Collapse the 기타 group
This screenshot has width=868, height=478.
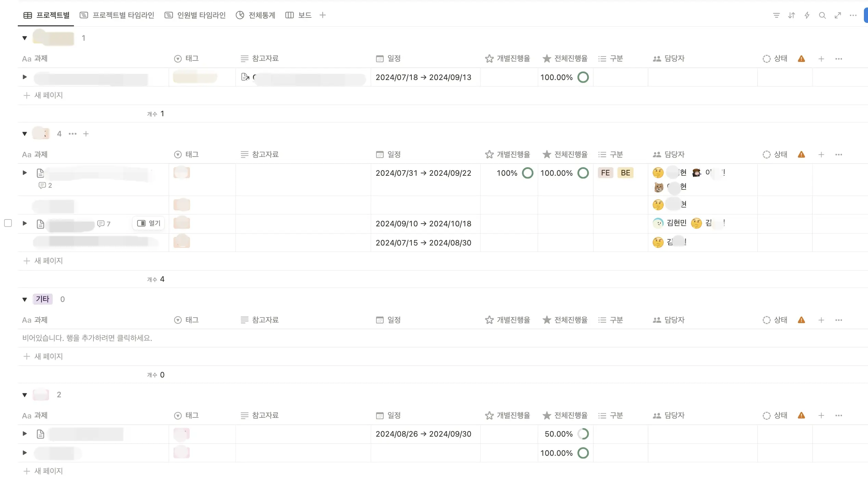(25, 300)
